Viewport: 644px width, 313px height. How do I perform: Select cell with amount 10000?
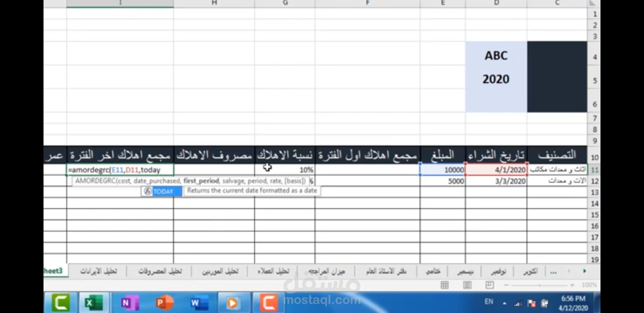pyautogui.click(x=442, y=170)
